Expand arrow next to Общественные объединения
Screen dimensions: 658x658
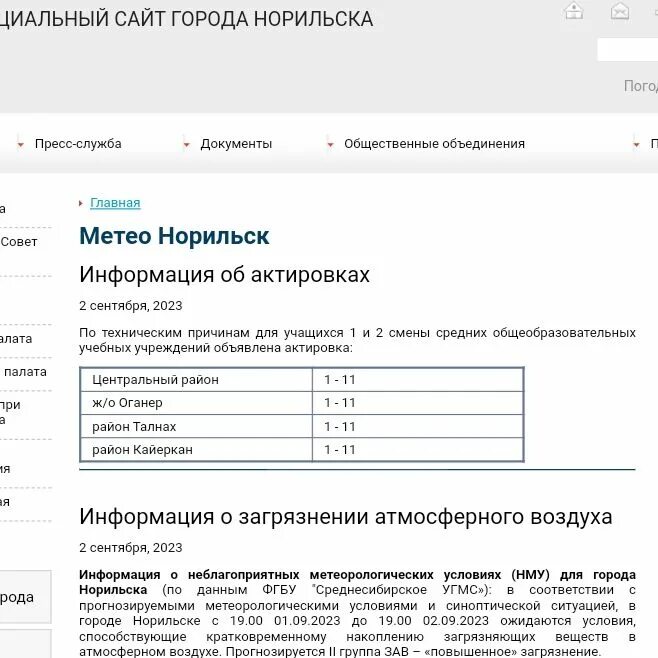pos(330,145)
